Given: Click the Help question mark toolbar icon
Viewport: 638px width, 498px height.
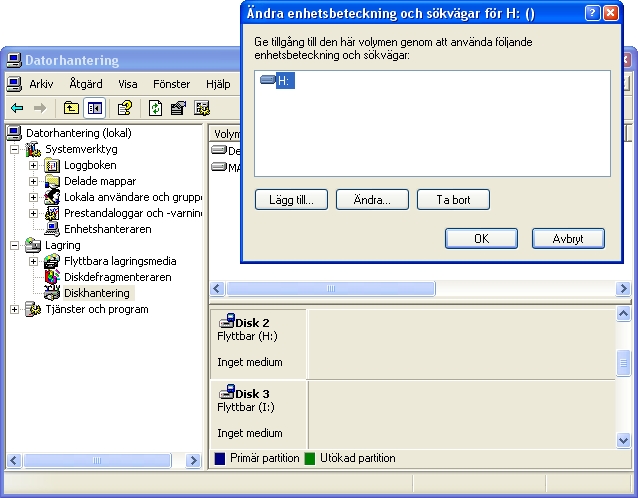Looking at the screenshot, I should [x=125, y=108].
